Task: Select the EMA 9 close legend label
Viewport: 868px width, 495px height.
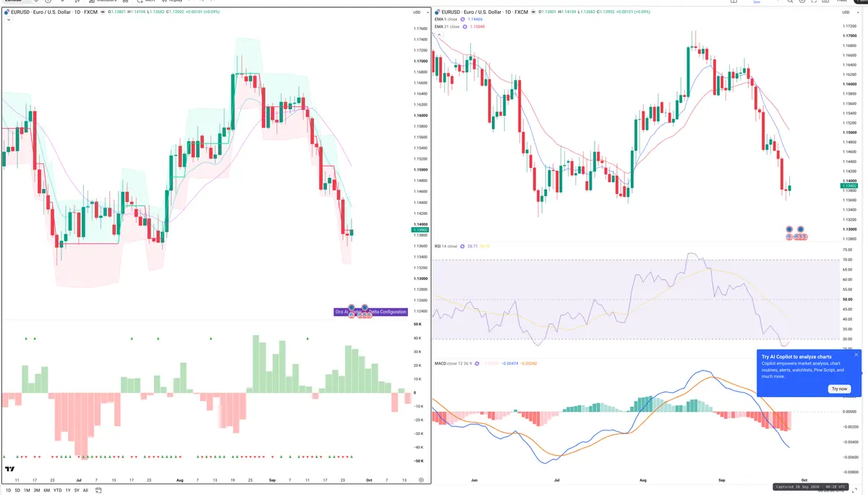Action: point(446,20)
